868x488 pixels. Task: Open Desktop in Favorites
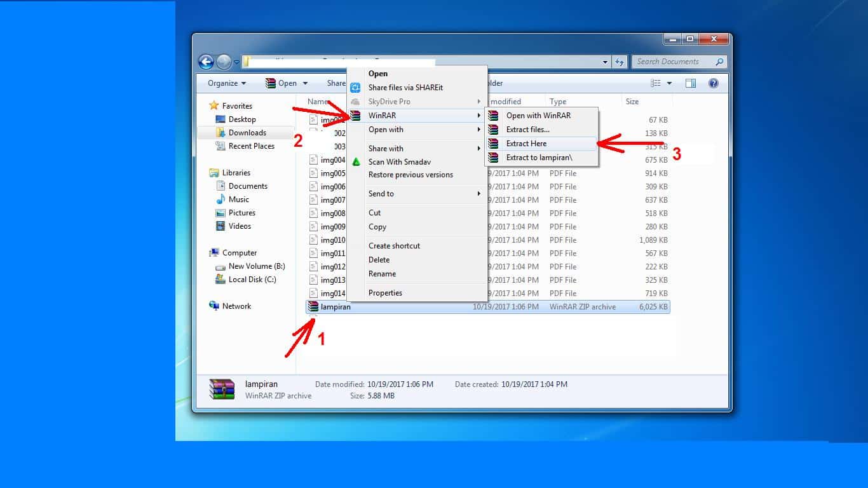tap(242, 119)
